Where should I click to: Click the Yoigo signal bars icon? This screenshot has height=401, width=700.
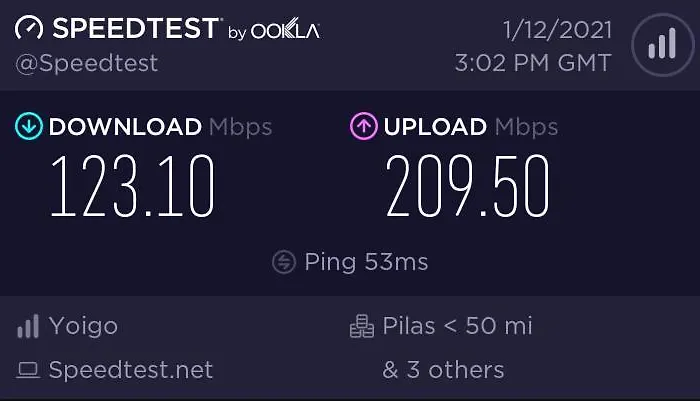(x=29, y=326)
